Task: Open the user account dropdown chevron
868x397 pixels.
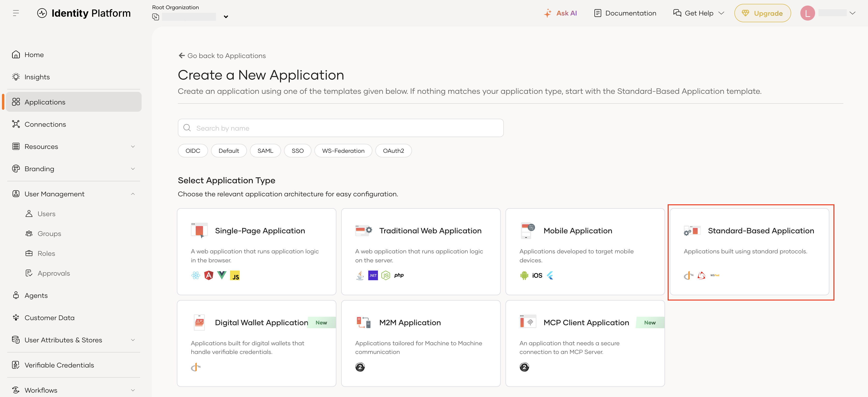Action: [x=853, y=13]
